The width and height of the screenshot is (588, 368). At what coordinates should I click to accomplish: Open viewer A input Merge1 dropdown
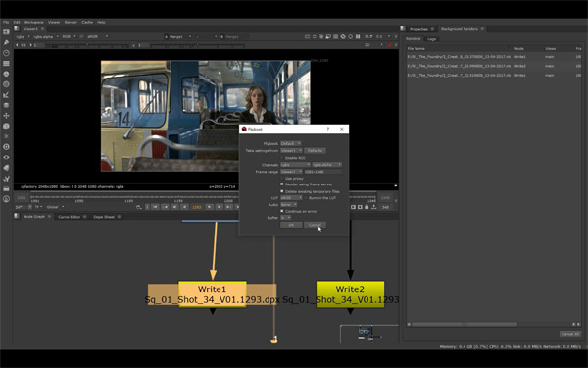tap(178, 37)
